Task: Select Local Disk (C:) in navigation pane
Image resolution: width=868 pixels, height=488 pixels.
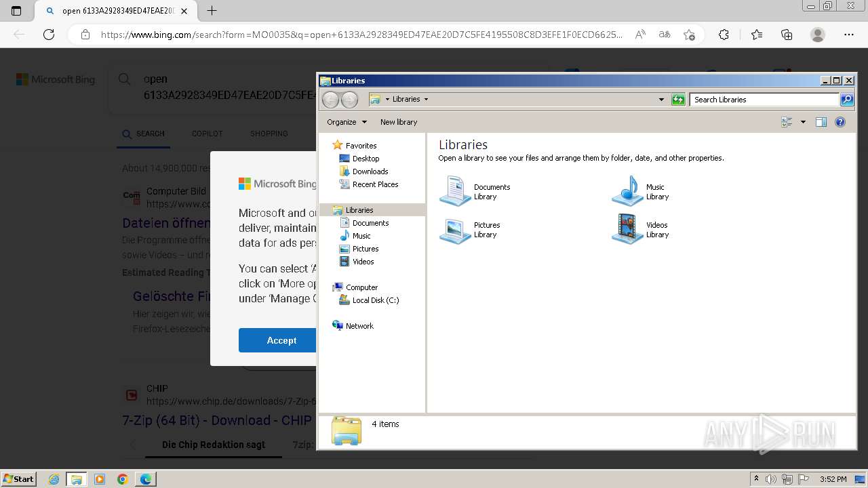Action: (x=375, y=300)
